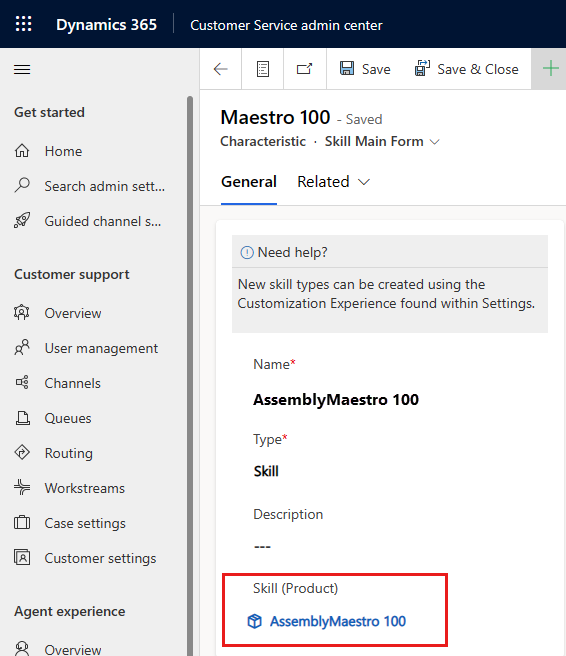566x656 pixels.
Task: Click the Save button
Action: (365, 69)
